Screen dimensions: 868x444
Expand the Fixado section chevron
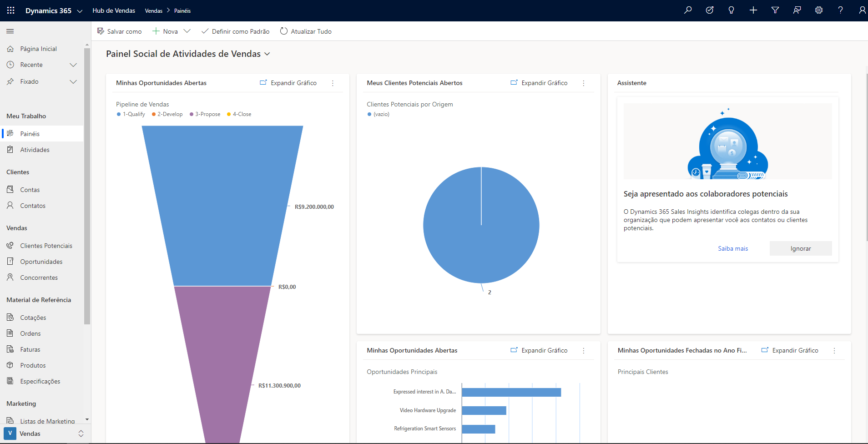point(73,81)
